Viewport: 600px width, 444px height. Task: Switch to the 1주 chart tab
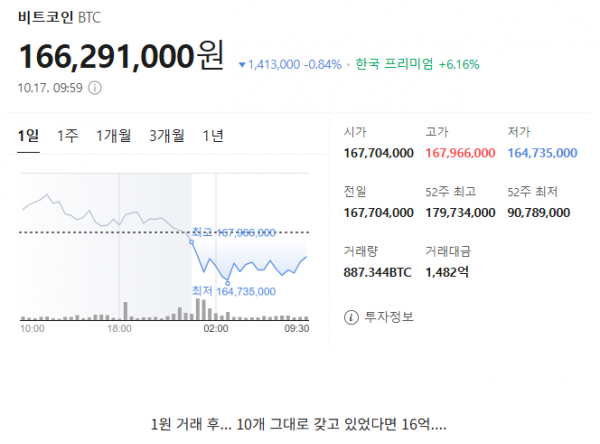click(68, 137)
